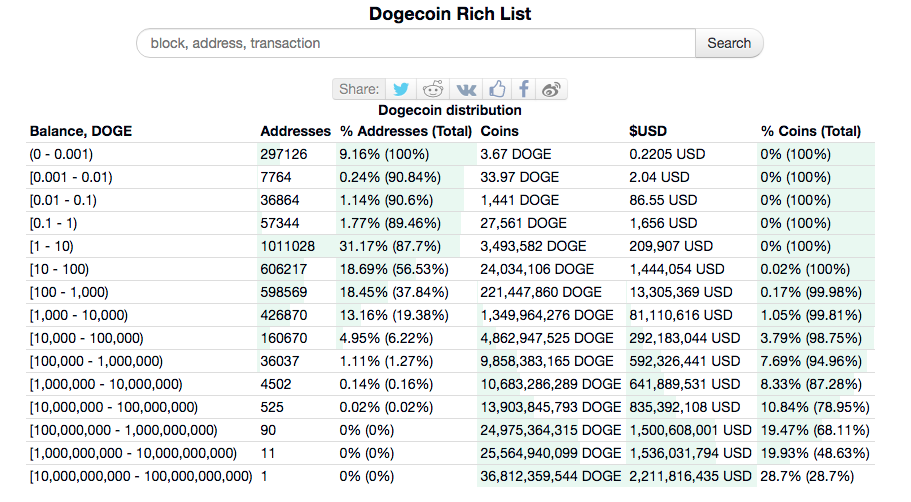Click the 2,211,816,435 USD value
Screen dimensions: 911x502
pos(690,476)
